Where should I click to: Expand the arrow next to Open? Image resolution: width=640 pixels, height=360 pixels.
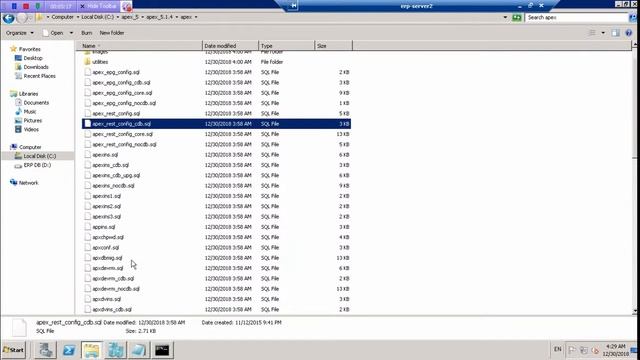pyautogui.click(x=71, y=33)
